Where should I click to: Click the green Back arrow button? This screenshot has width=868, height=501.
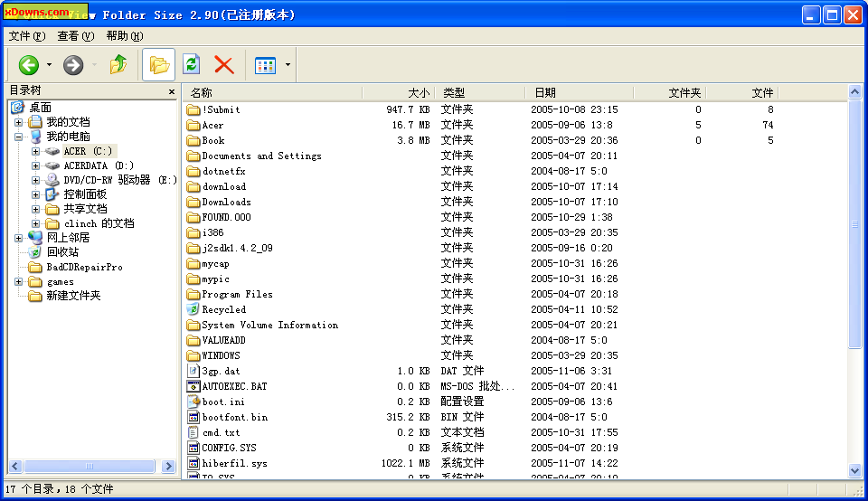pyautogui.click(x=29, y=65)
